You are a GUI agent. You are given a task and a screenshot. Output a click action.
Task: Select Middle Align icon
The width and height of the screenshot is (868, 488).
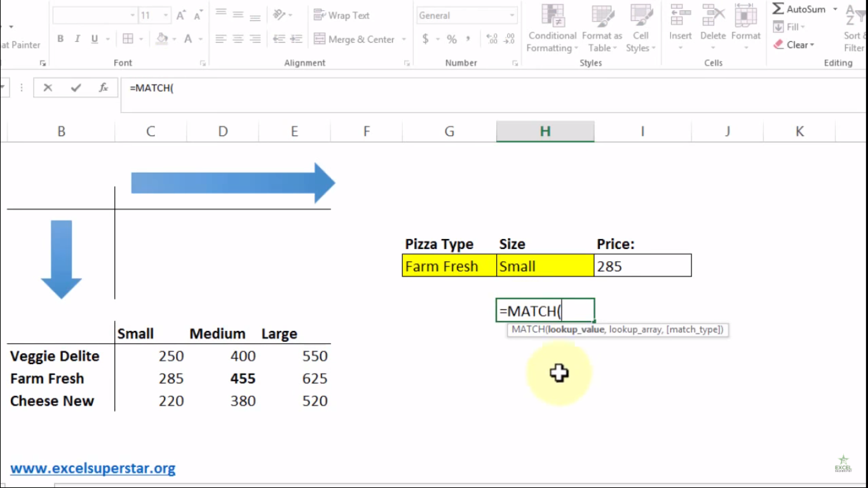coord(238,14)
